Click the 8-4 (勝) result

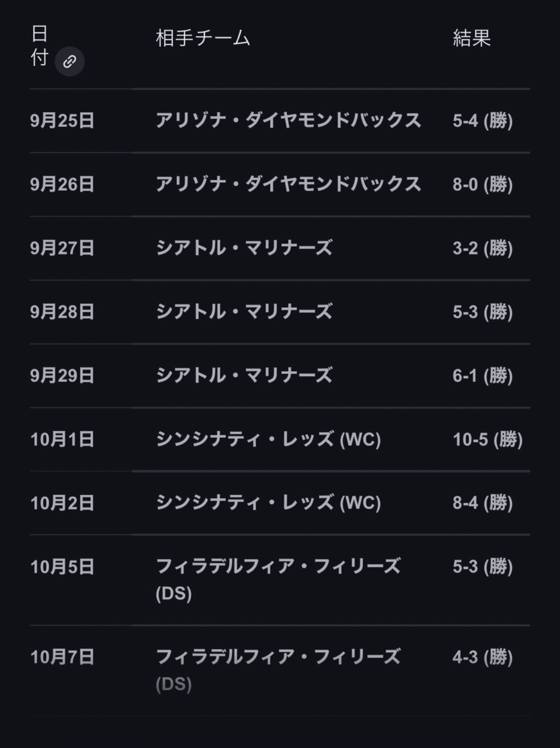(x=482, y=503)
